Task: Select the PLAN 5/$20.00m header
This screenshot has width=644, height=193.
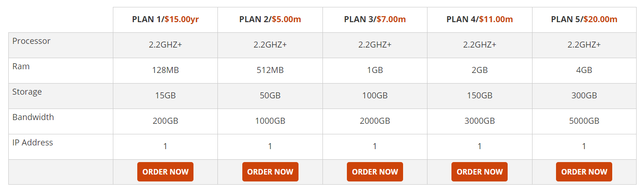Action: coord(584,19)
